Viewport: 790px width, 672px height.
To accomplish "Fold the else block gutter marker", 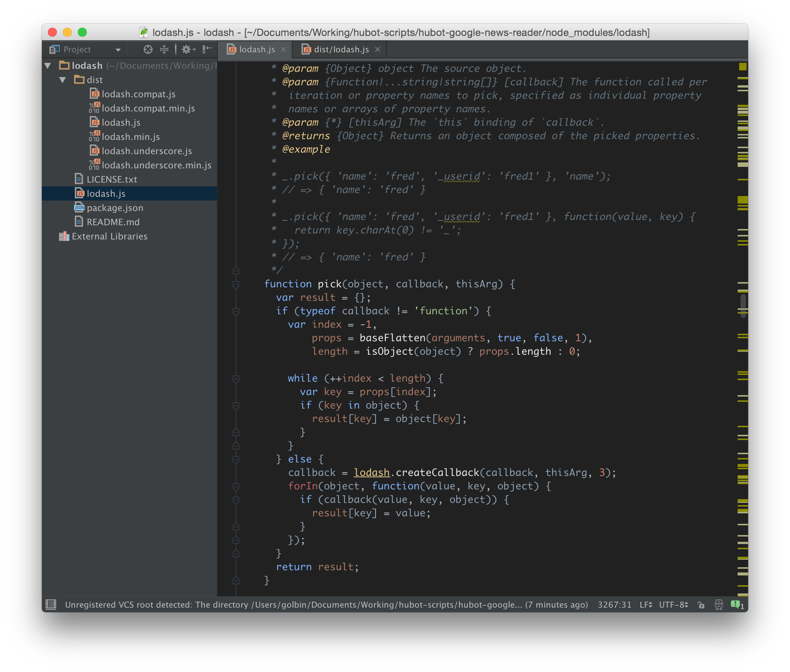I will [x=236, y=459].
